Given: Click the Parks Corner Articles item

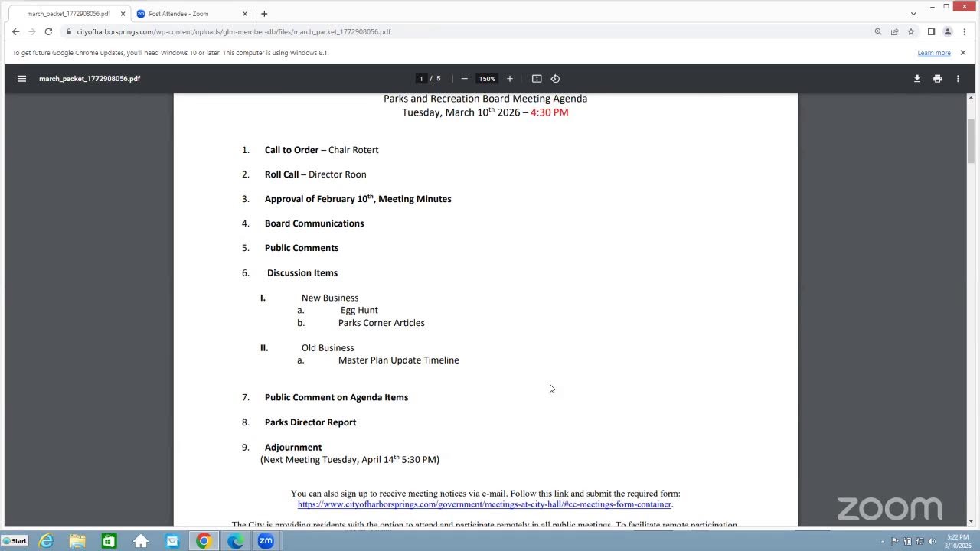Looking at the screenshot, I should pyautogui.click(x=381, y=323).
